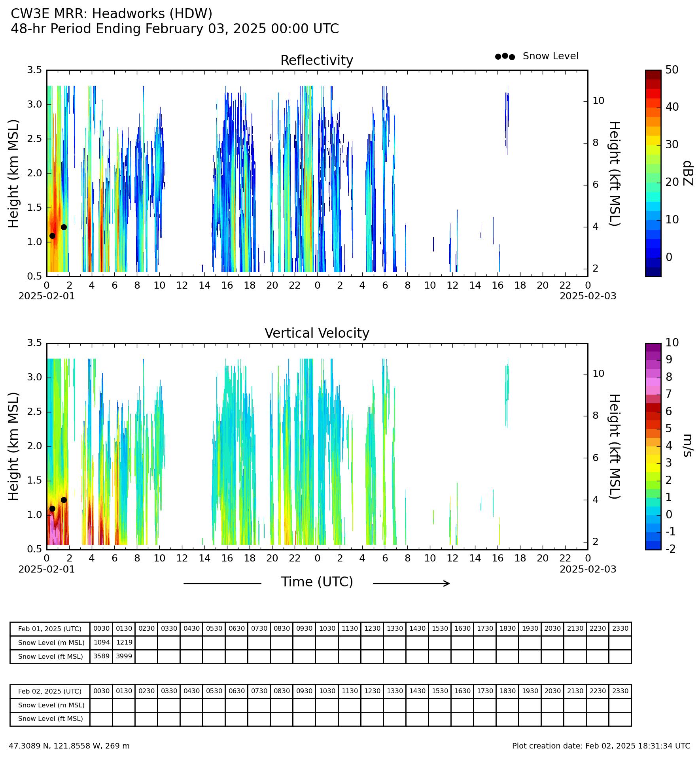The height and width of the screenshot is (758, 700).
Task: Click '2025-02-03' date label under Reflectivity plot
Action: pyautogui.click(x=588, y=296)
